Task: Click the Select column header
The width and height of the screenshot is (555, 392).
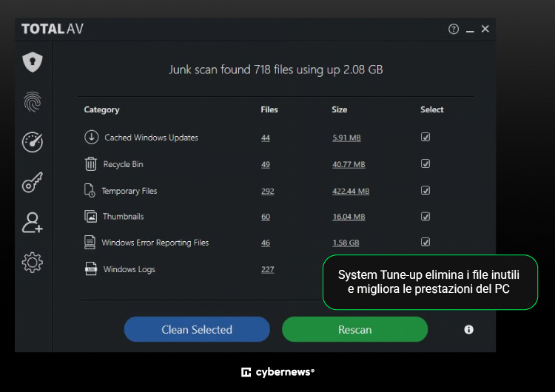Action: tap(432, 109)
